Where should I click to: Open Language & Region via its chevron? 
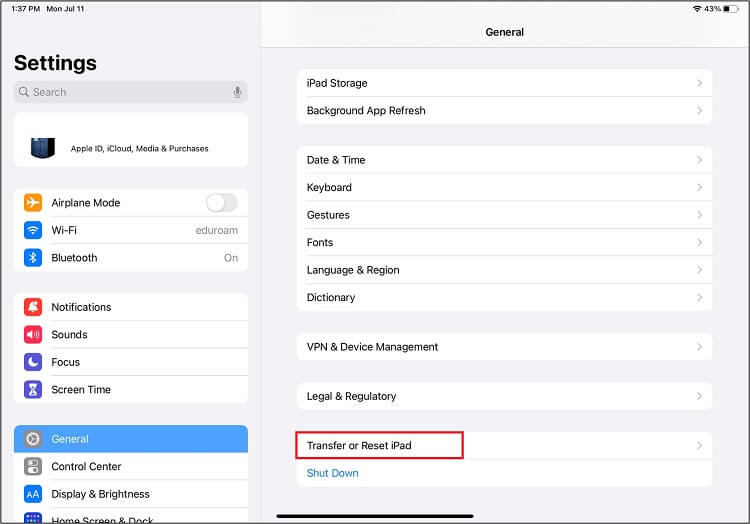tap(699, 270)
